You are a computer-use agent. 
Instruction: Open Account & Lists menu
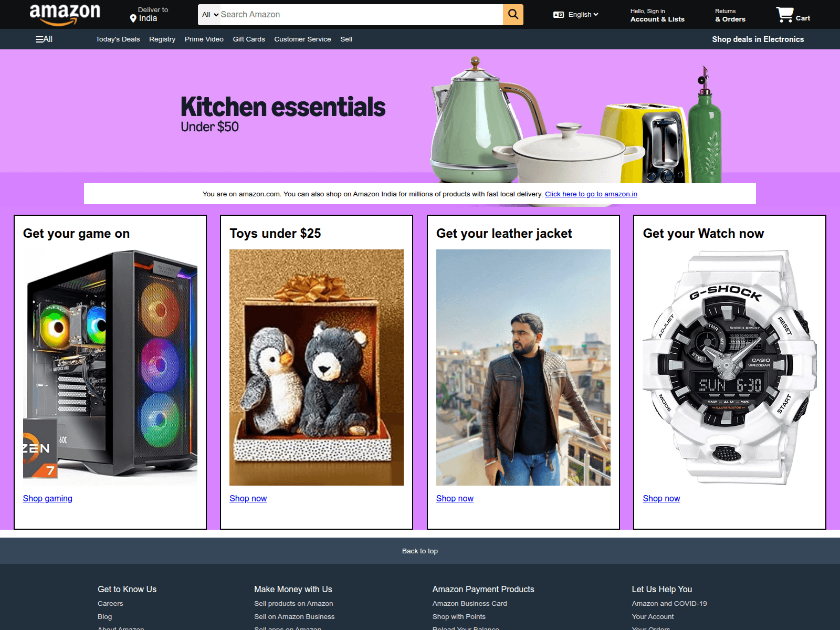click(x=657, y=15)
